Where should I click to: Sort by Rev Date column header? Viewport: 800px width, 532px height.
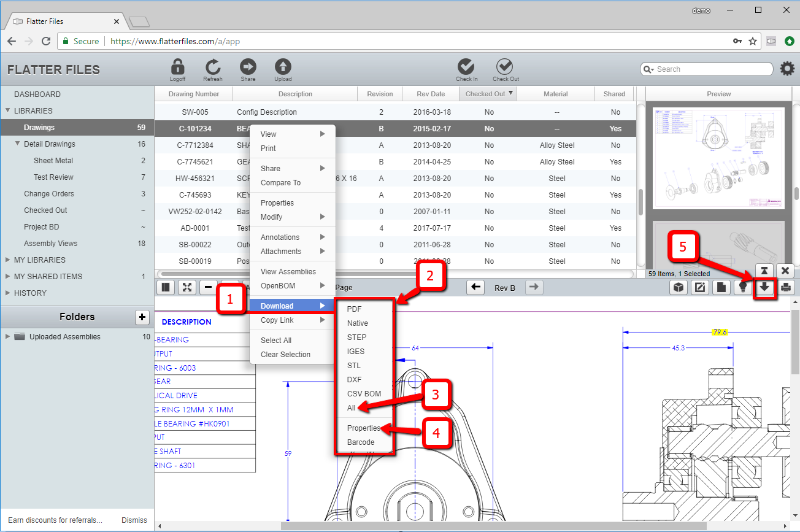431,94
